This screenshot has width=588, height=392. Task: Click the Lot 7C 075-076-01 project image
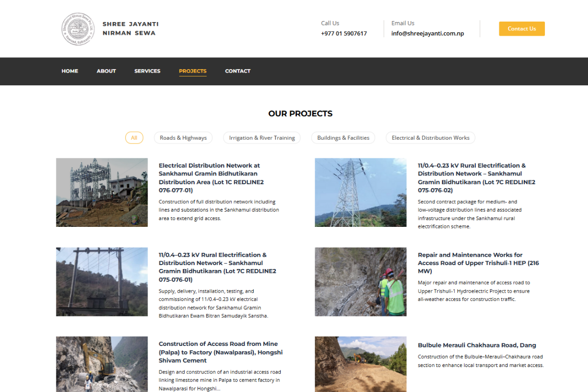pos(102,282)
